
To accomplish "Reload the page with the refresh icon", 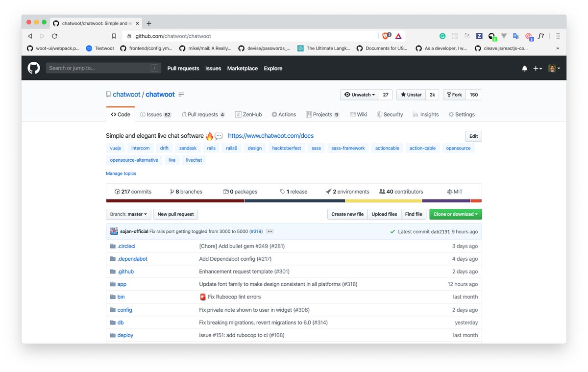I will coord(54,36).
